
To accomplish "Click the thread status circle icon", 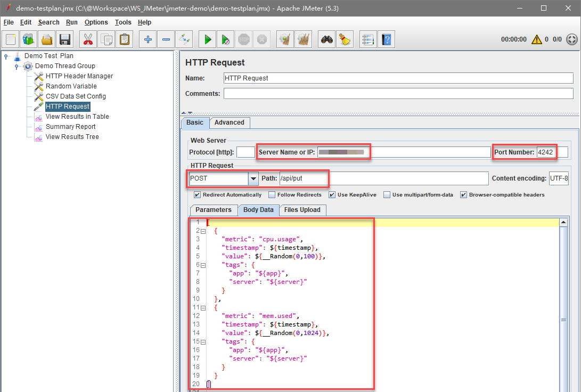I will point(572,39).
